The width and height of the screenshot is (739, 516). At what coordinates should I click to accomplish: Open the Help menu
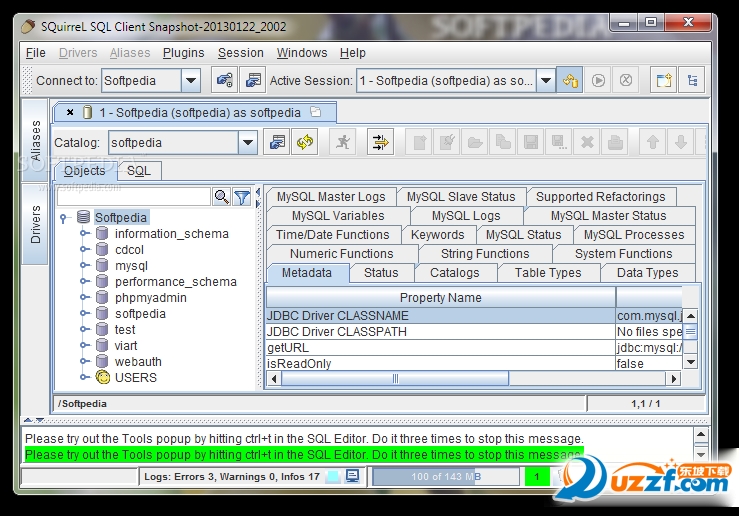353,53
